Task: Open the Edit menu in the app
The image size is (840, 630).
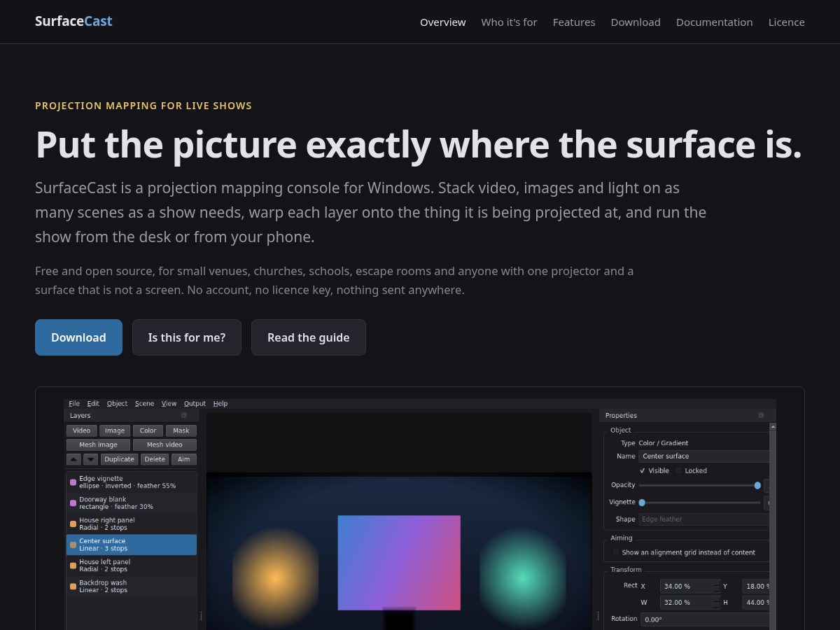Action: pos(93,404)
